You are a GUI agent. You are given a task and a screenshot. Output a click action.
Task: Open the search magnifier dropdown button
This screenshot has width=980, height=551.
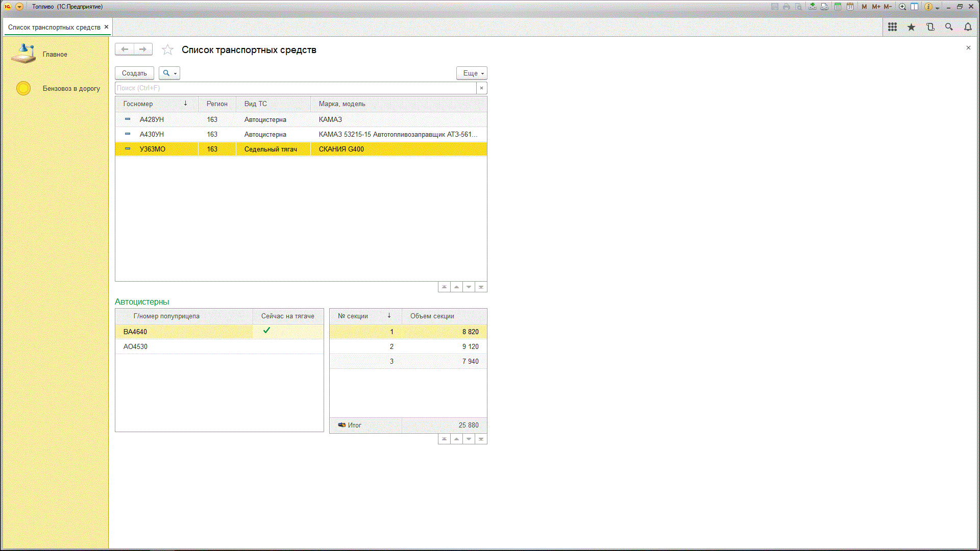point(169,73)
